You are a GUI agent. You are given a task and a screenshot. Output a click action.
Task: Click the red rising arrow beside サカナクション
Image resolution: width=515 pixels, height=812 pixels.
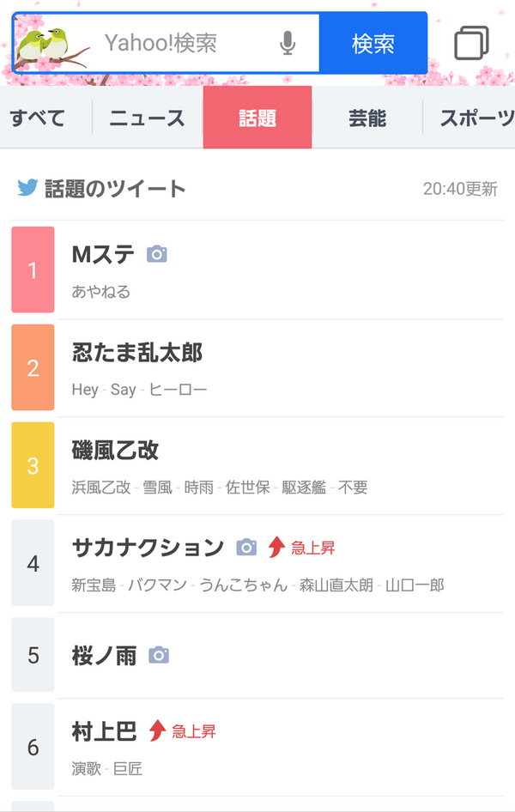point(276,547)
